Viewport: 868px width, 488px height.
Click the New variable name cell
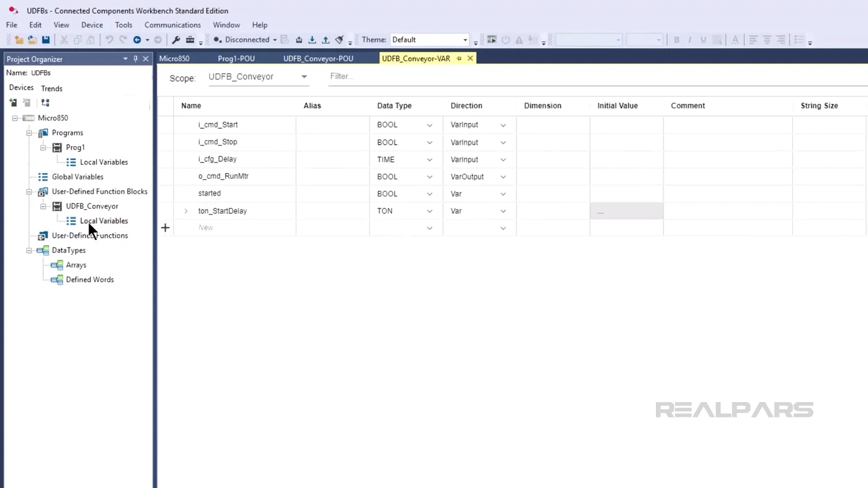tap(235, 228)
